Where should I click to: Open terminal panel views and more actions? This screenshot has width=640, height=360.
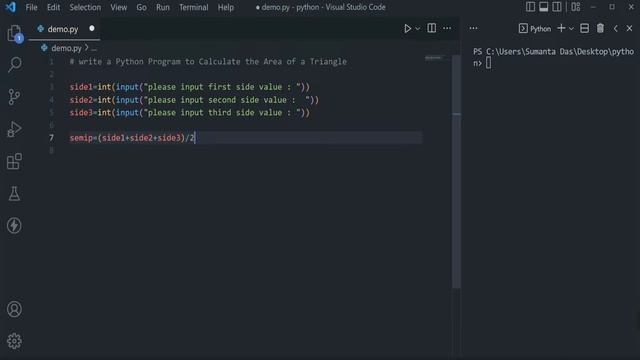473,28
